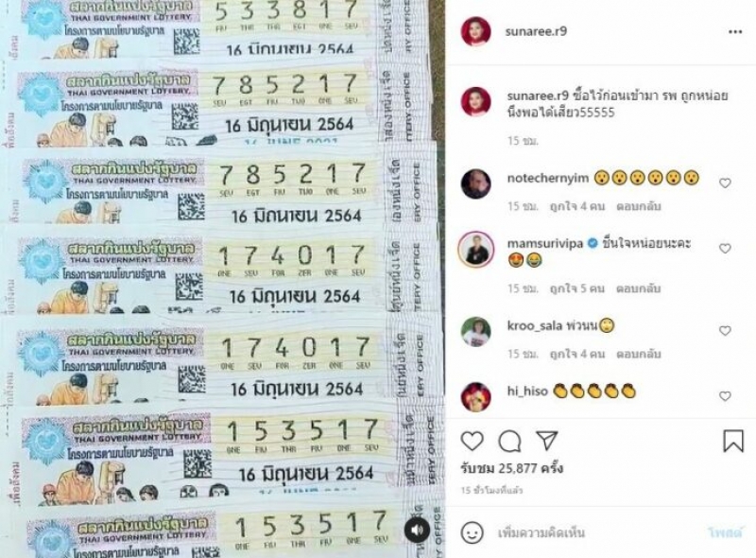Image resolution: width=756 pixels, height=558 pixels.
Task: Like mamsurivipa's comment
Action: coord(725,248)
